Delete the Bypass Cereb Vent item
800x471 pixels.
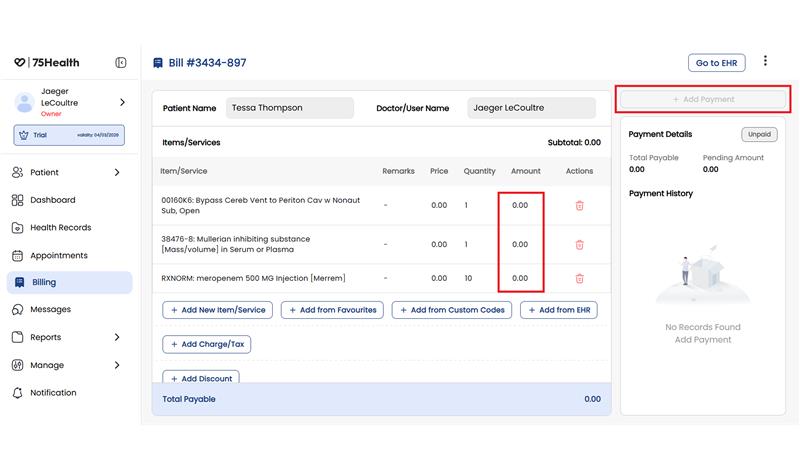click(x=579, y=206)
